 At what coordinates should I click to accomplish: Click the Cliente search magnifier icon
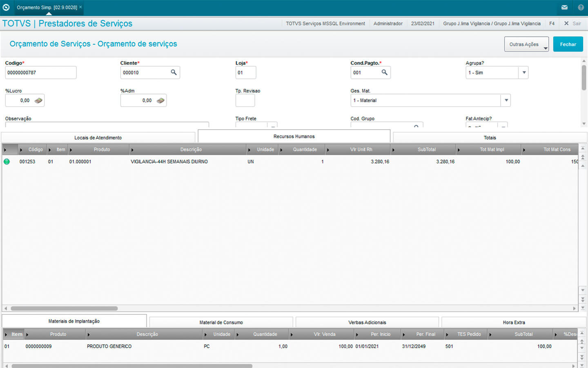174,72
